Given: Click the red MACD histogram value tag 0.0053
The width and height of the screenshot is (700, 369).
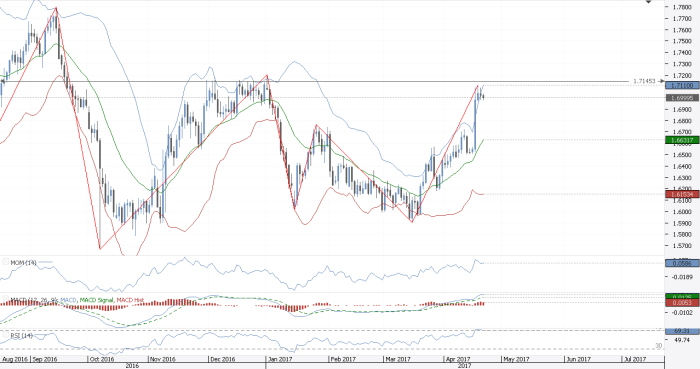Looking at the screenshot, I should click(682, 303).
